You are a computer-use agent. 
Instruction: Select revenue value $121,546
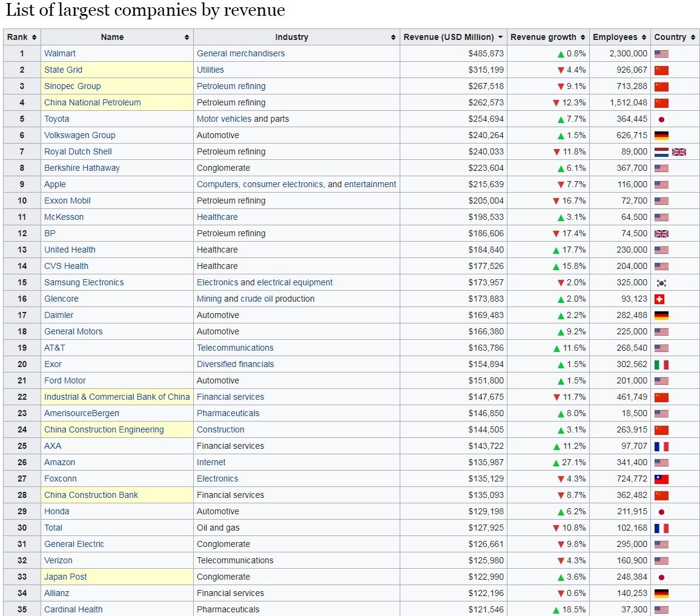click(x=486, y=609)
